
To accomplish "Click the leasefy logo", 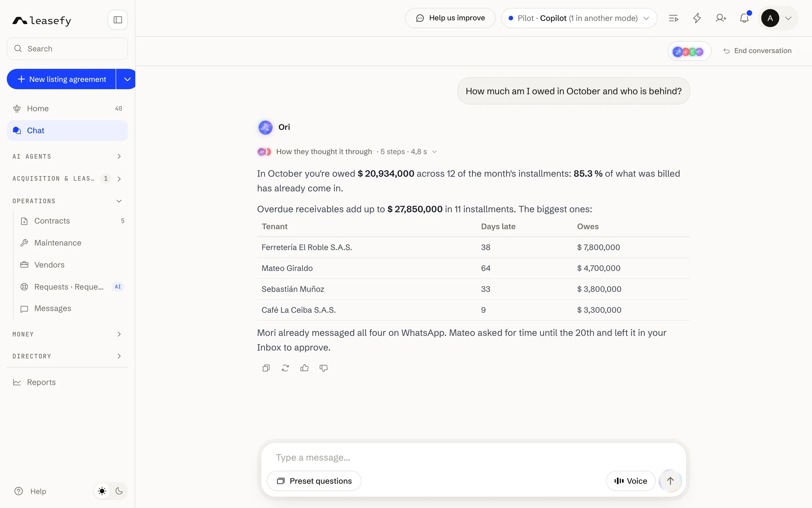I will click(x=42, y=20).
